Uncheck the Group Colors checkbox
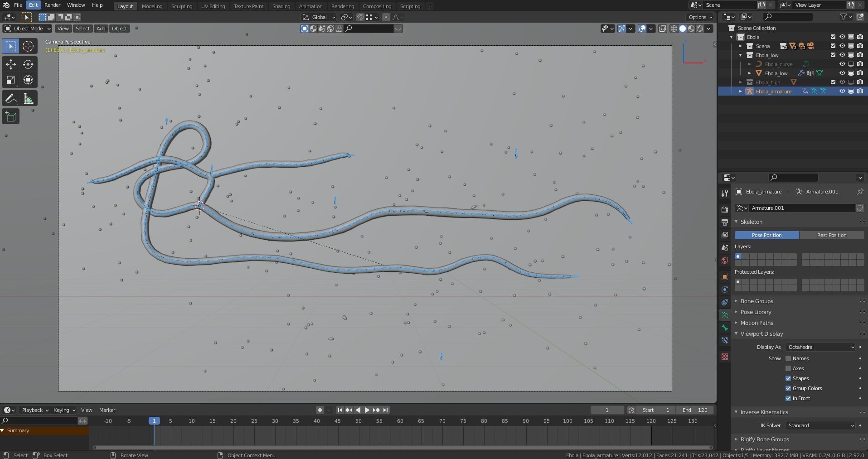This screenshot has height=459, width=868. [788, 388]
